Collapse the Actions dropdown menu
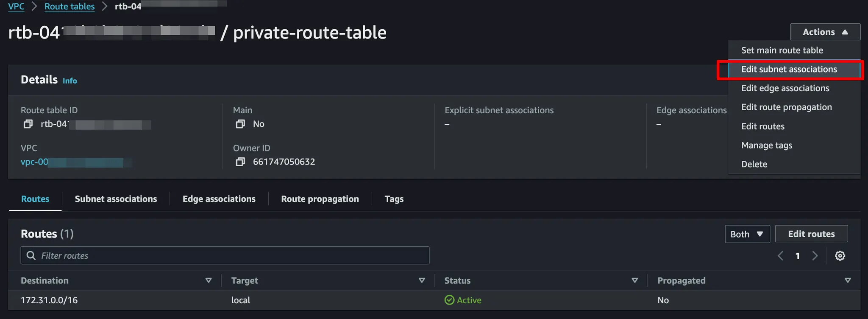The width and height of the screenshot is (868, 319). click(825, 32)
